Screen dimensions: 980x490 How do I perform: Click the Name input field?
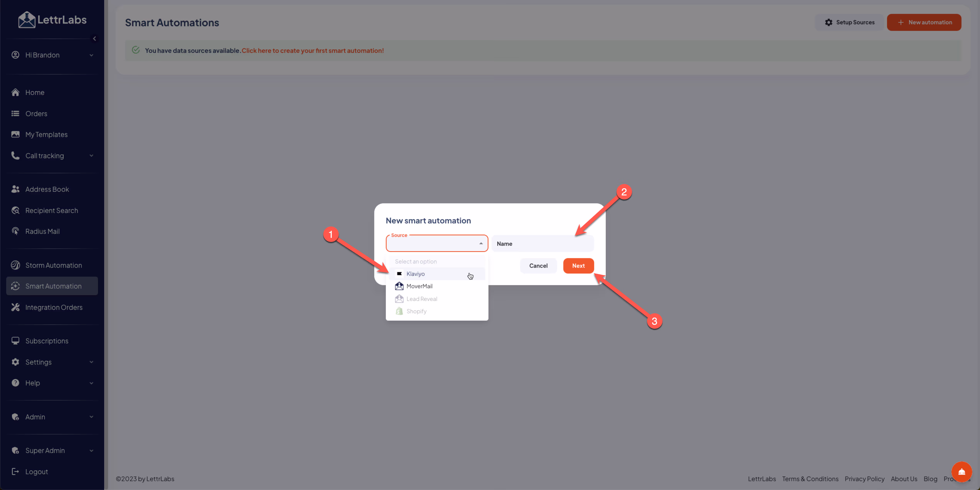542,243
